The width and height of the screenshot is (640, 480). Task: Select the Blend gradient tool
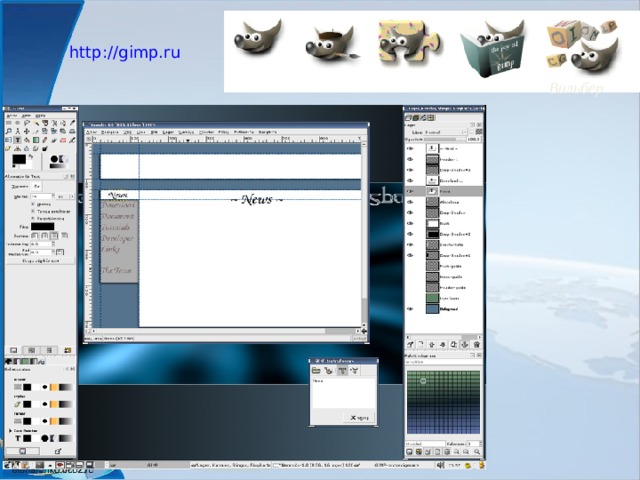coord(36,140)
